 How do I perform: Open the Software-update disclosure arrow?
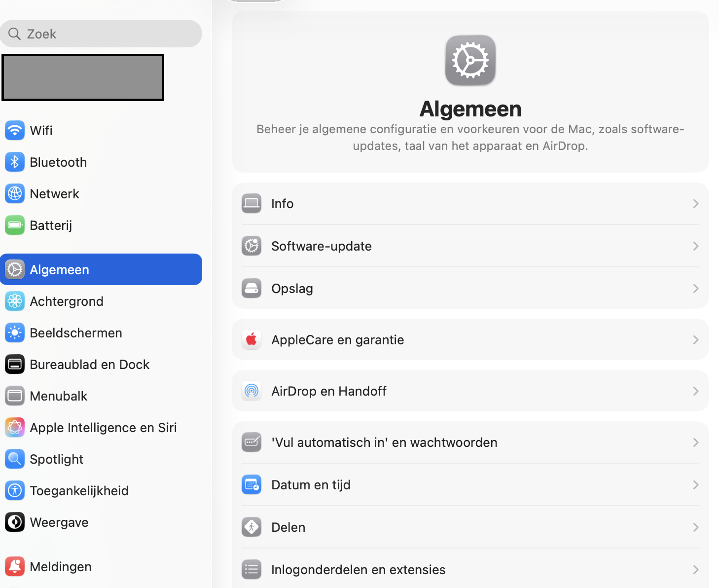tap(696, 246)
